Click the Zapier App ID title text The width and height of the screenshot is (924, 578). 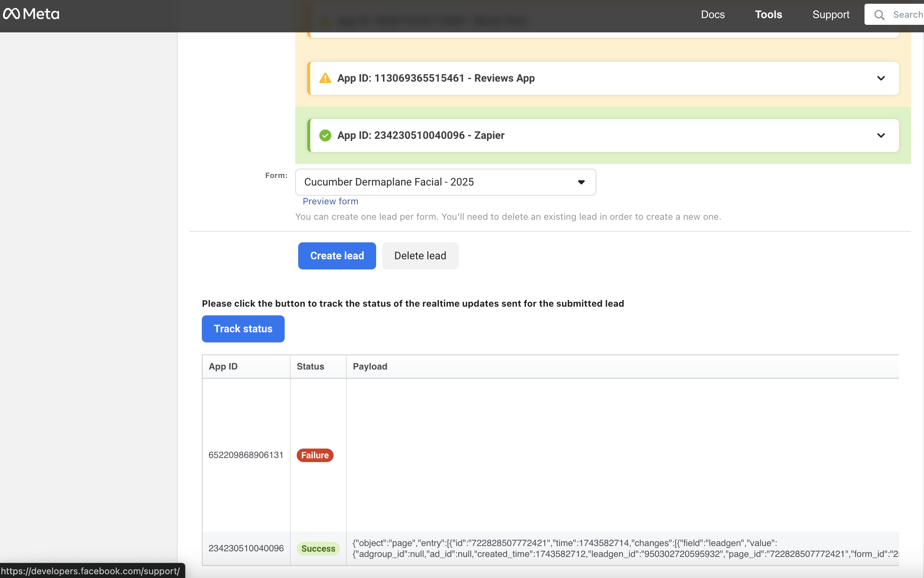click(x=421, y=135)
